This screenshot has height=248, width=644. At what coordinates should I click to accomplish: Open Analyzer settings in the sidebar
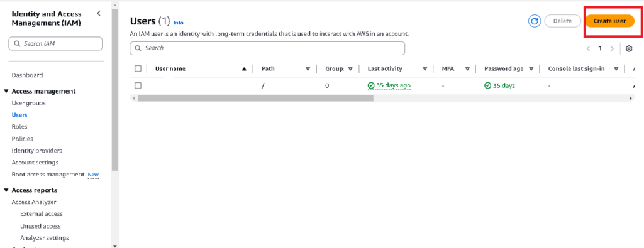(45, 238)
